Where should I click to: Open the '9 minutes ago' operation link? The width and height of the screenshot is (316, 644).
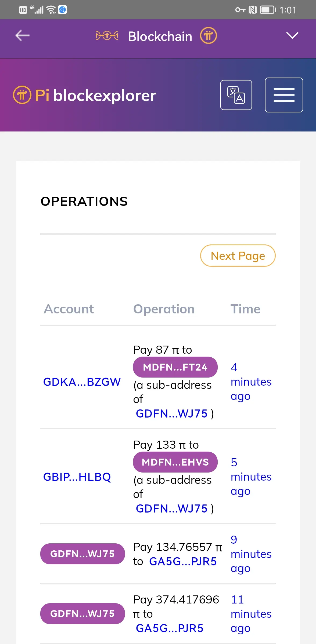coord(251,554)
